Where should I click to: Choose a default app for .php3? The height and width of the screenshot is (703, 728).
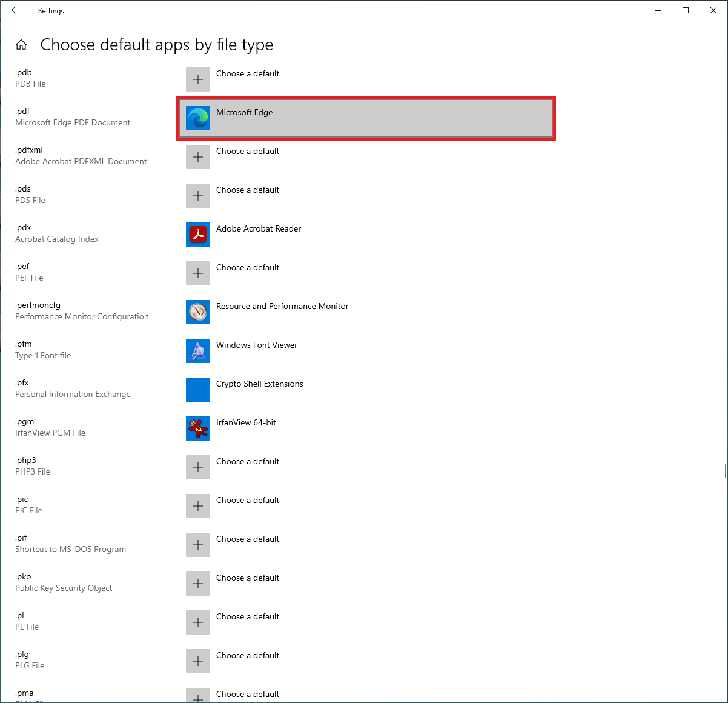(198, 467)
